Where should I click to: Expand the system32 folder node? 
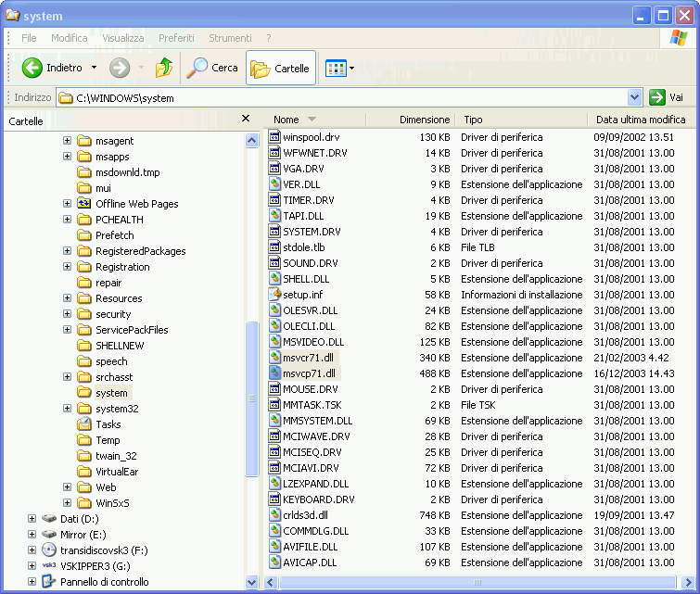point(67,409)
